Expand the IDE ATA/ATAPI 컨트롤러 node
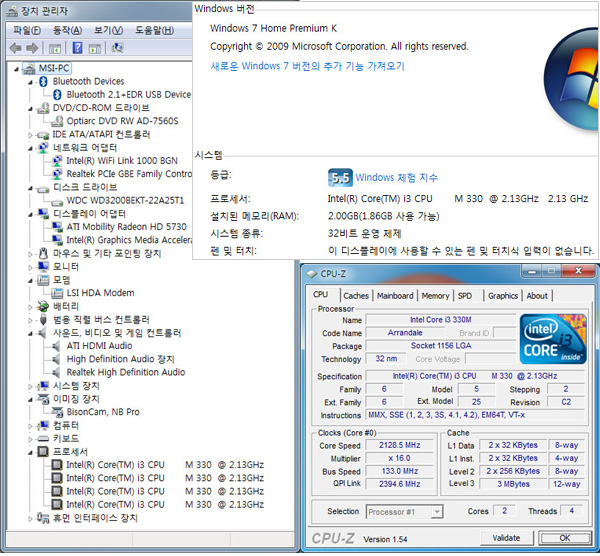Image resolution: width=600 pixels, height=556 pixels. 31,135
